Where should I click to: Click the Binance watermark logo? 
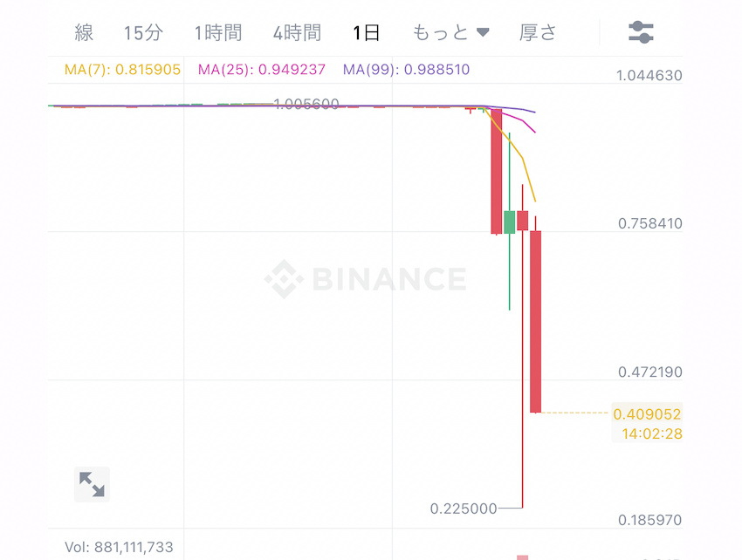[x=365, y=278]
